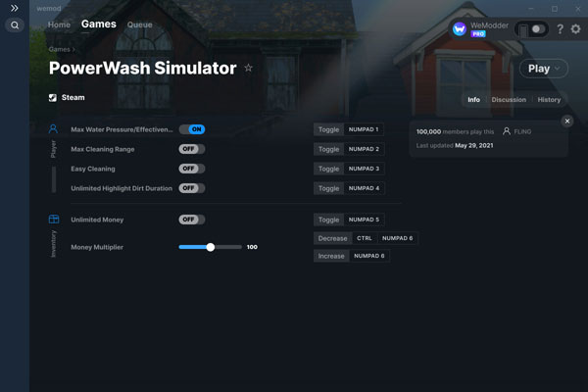Viewport: 588px width, 392px height.
Task: Click Toggle hotkey for NUMPAD 4
Action: (328, 188)
